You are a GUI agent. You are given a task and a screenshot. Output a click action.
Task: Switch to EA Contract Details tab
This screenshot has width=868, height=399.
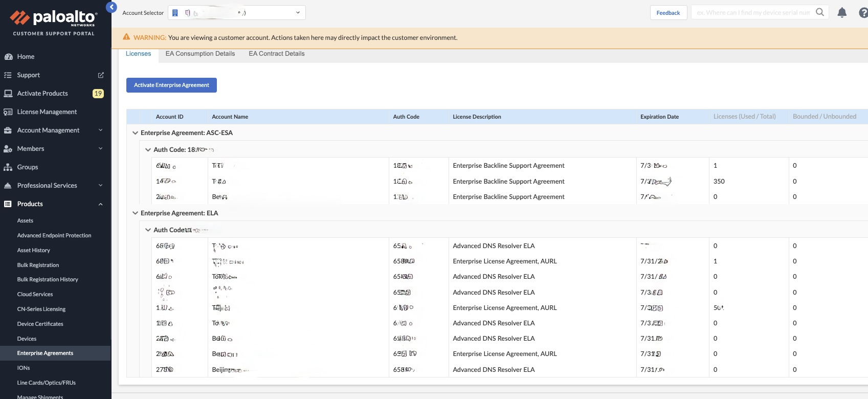point(277,54)
